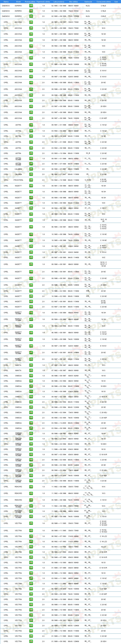
Task: Click the 'FRONTERA' model cell
Action: (x=18, y=180)
